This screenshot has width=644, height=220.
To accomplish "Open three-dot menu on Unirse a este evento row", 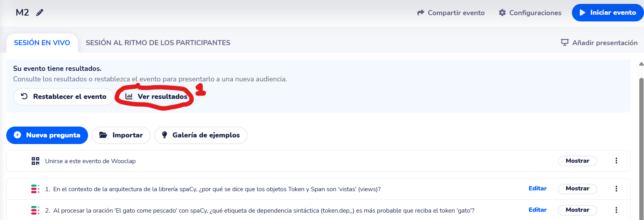I will tap(616, 161).
